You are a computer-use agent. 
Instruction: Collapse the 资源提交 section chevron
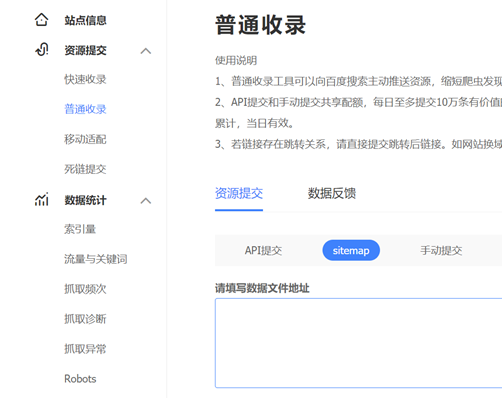coord(146,51)
